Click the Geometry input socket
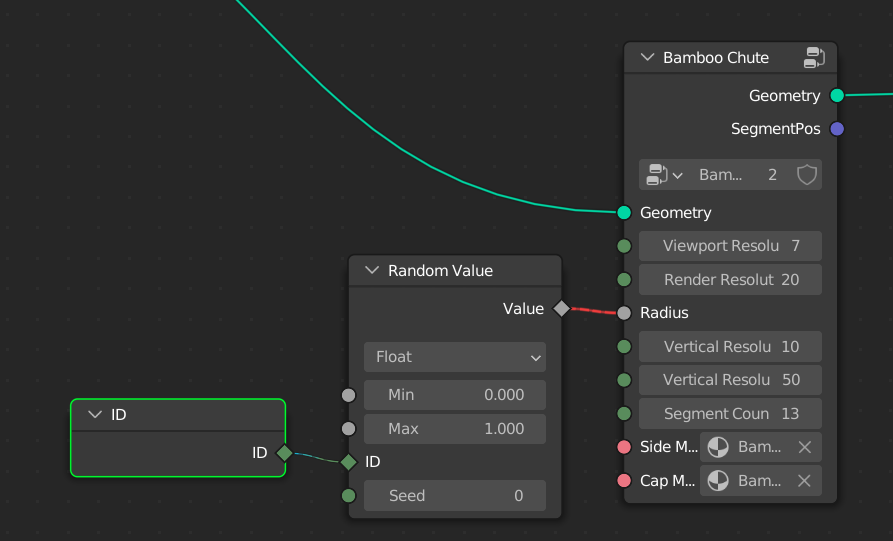893x541 pixels. (624, 212)
